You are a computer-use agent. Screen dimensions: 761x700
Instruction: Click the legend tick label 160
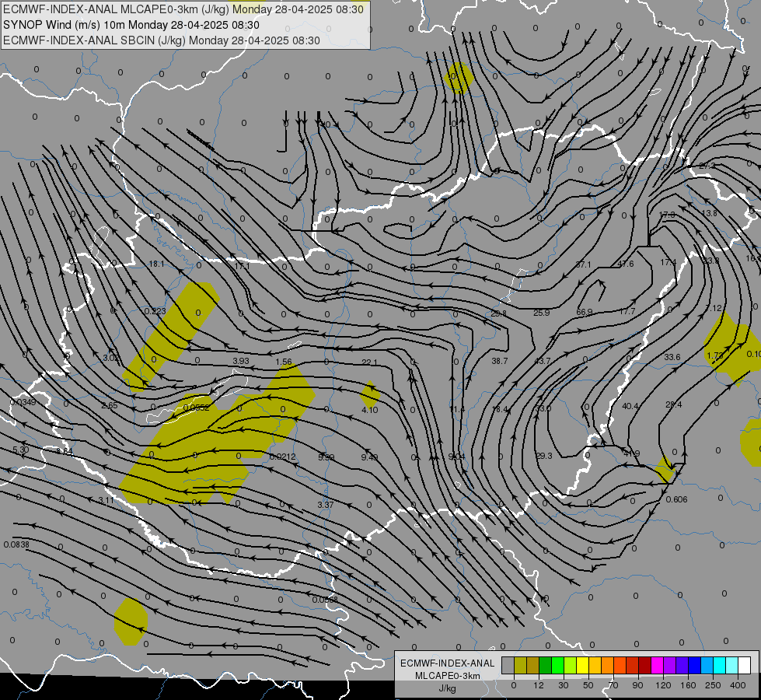(688, 685)
